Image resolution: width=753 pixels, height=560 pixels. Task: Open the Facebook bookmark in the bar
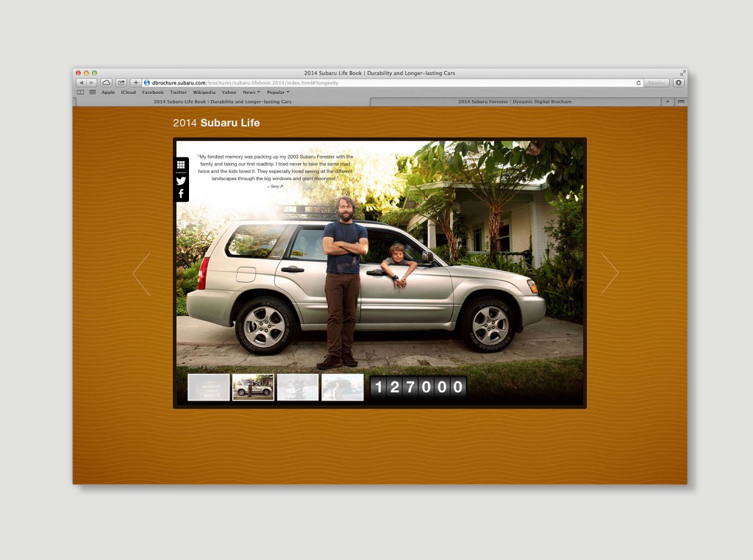click(153, 92)
